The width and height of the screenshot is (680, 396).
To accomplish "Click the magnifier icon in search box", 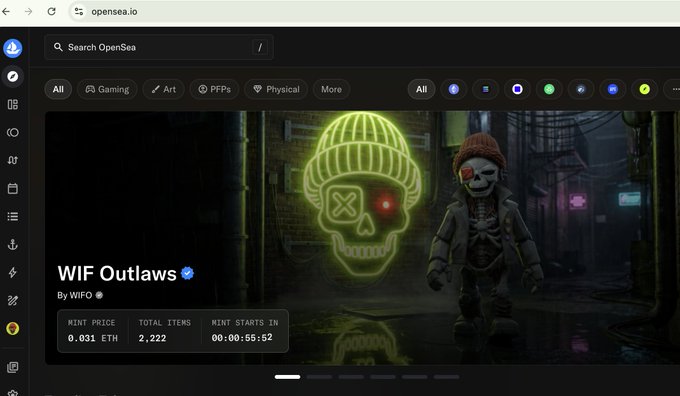I will pos(58,47).
